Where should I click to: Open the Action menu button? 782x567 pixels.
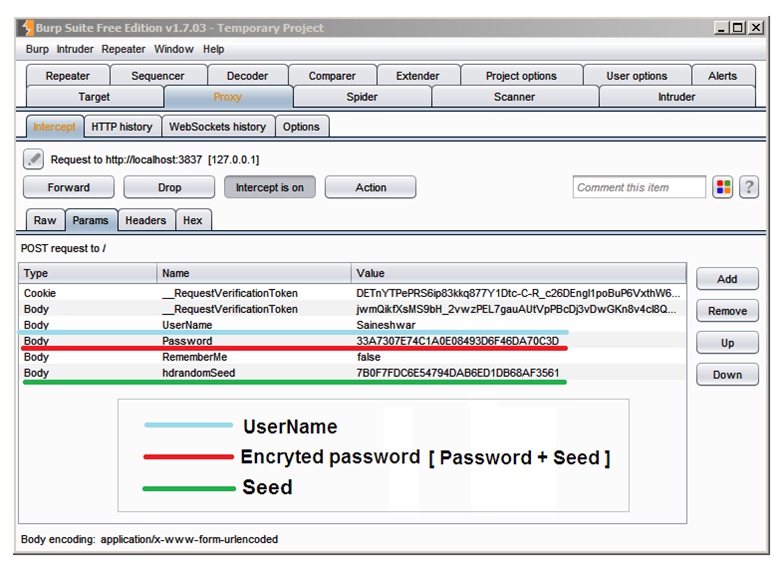click(x=371, y=188)
